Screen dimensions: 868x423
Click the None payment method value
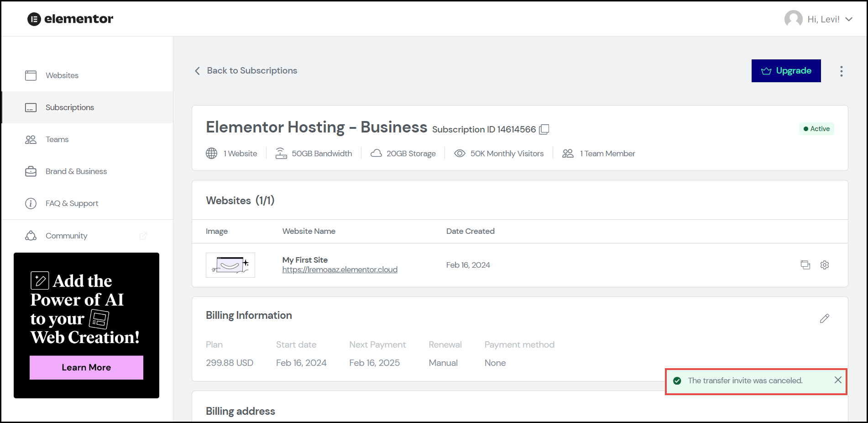(x=495, y=363)
